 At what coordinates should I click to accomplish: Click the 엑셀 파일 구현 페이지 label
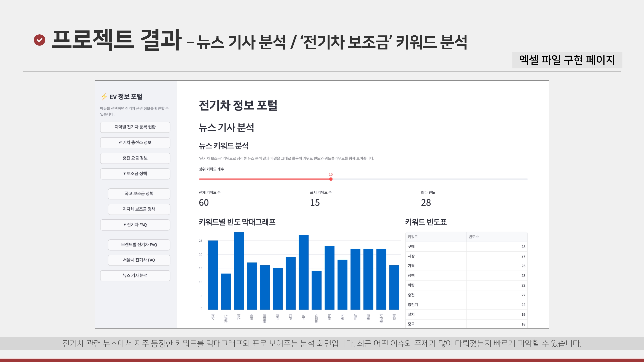[x=567, y=60]
